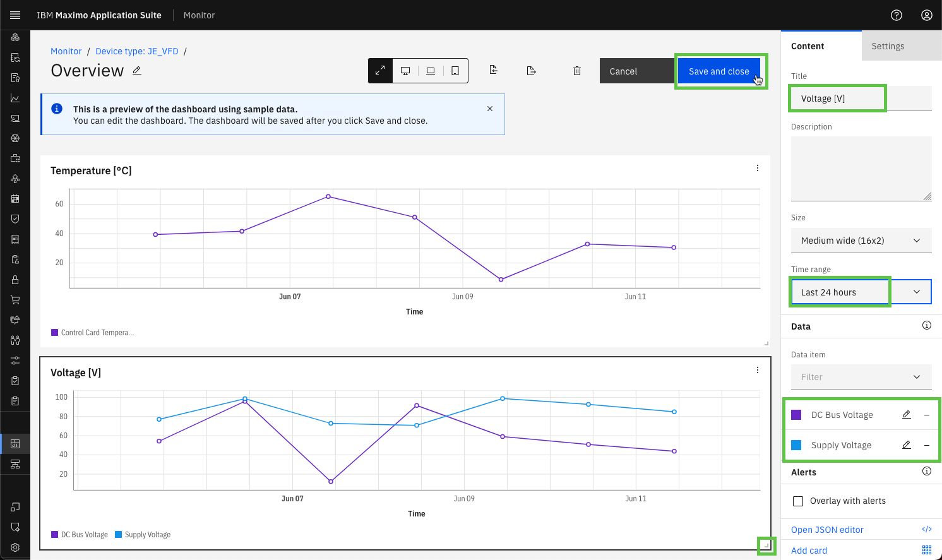Click the import dashboard icon
Viewport: 942px width, 560px height.
(x=494, y=70)
